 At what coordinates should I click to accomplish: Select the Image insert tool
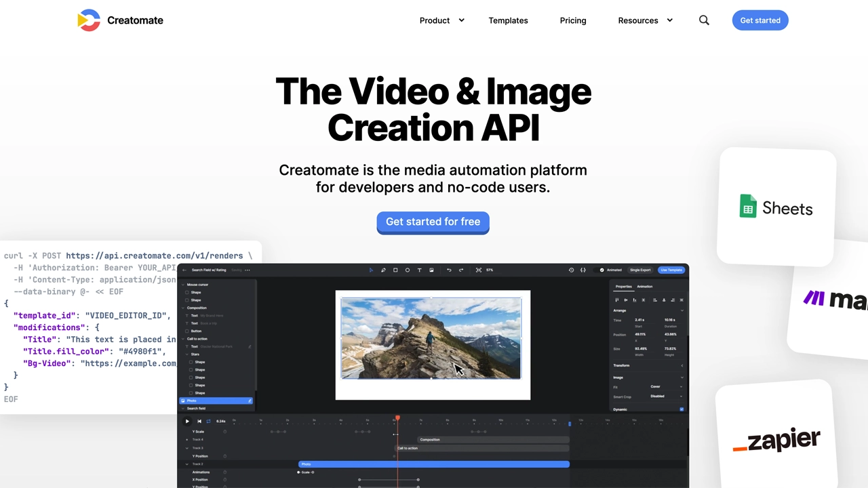(x=431, y=270)
